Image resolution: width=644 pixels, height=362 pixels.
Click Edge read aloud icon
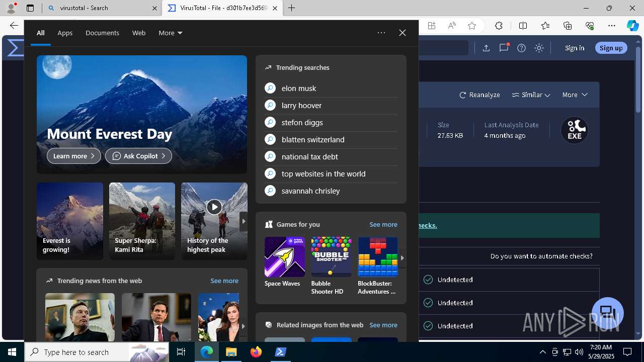click(452, 26)
